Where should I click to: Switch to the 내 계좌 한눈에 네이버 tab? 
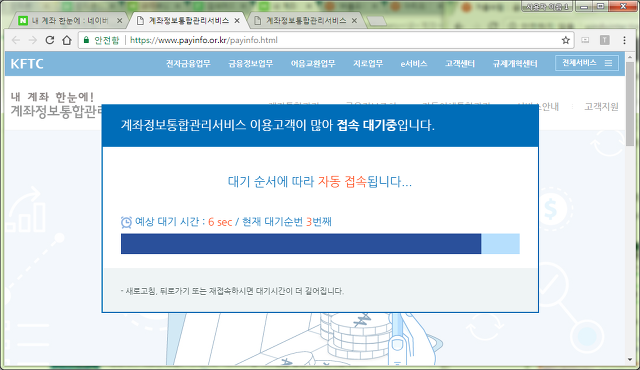[x=69, y=20]
